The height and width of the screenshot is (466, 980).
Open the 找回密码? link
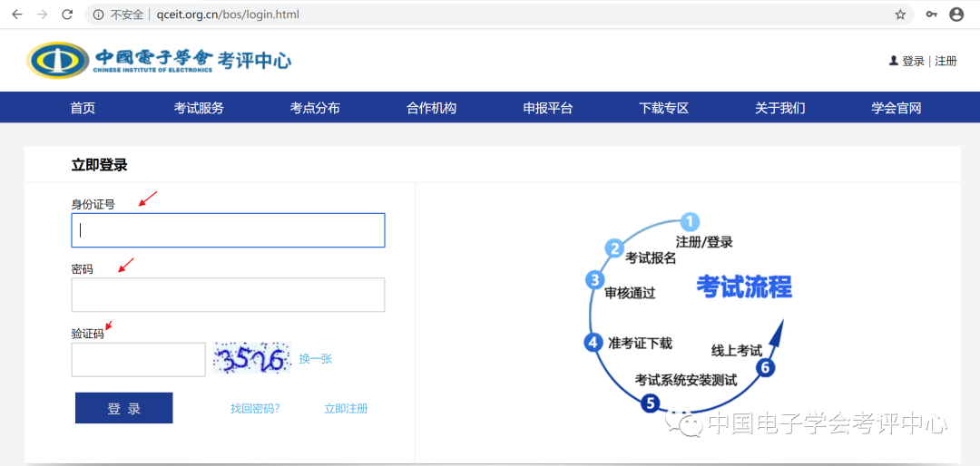[x=255, y=409]
